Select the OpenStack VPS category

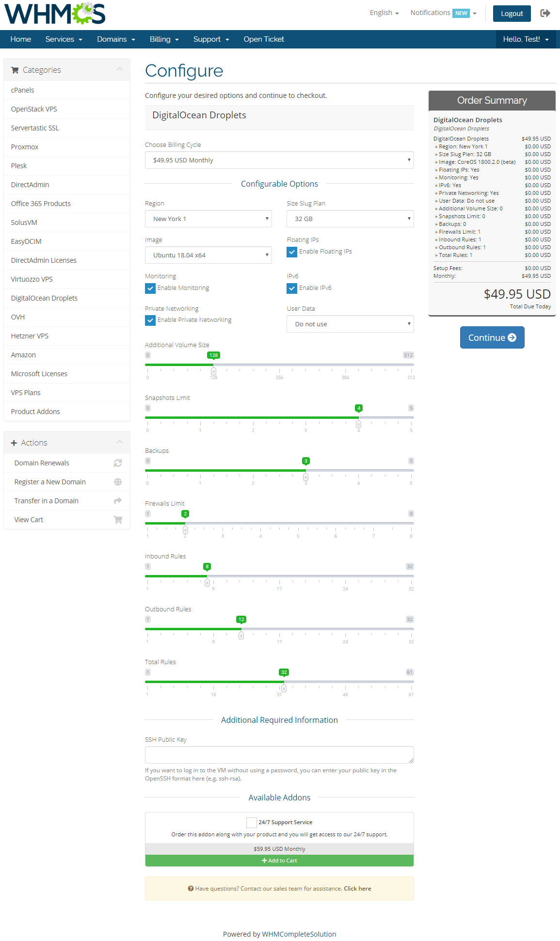point(67,109)
